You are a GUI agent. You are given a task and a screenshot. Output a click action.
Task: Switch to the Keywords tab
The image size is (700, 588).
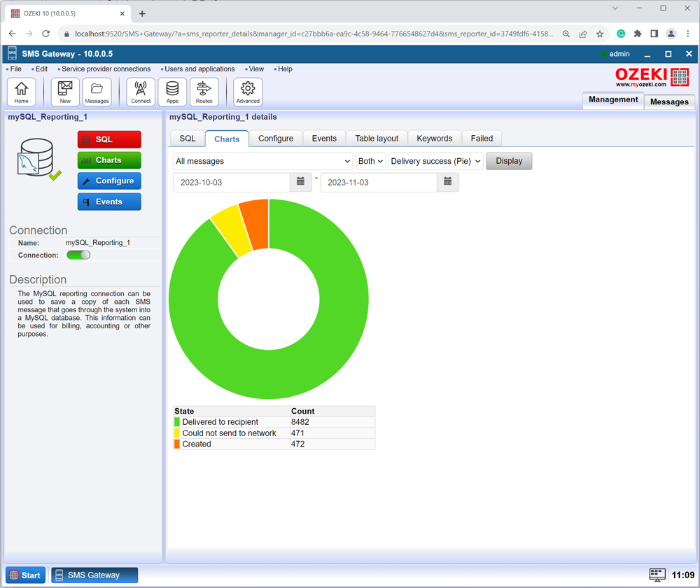[x=435, y=139]
